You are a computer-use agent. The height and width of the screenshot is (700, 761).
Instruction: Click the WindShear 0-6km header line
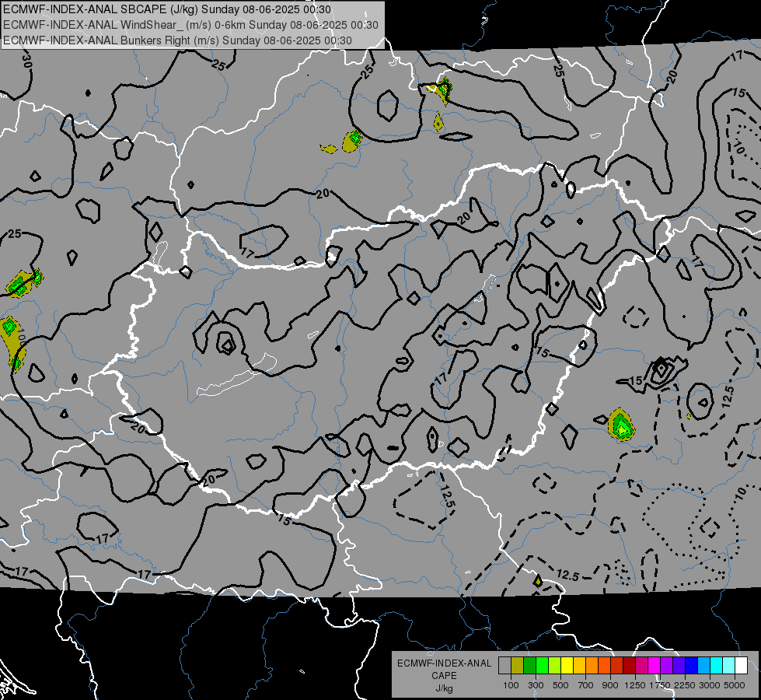pos(190,25)
